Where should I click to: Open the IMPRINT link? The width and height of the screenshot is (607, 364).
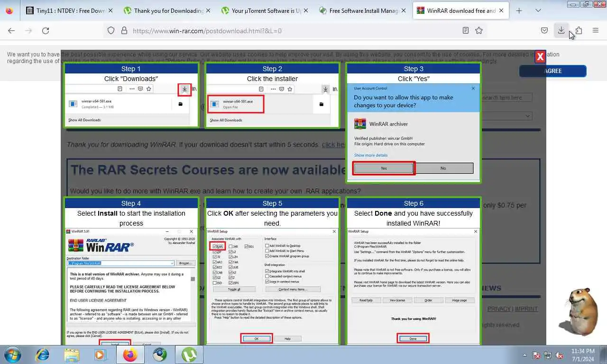click(x=526, y=309)
